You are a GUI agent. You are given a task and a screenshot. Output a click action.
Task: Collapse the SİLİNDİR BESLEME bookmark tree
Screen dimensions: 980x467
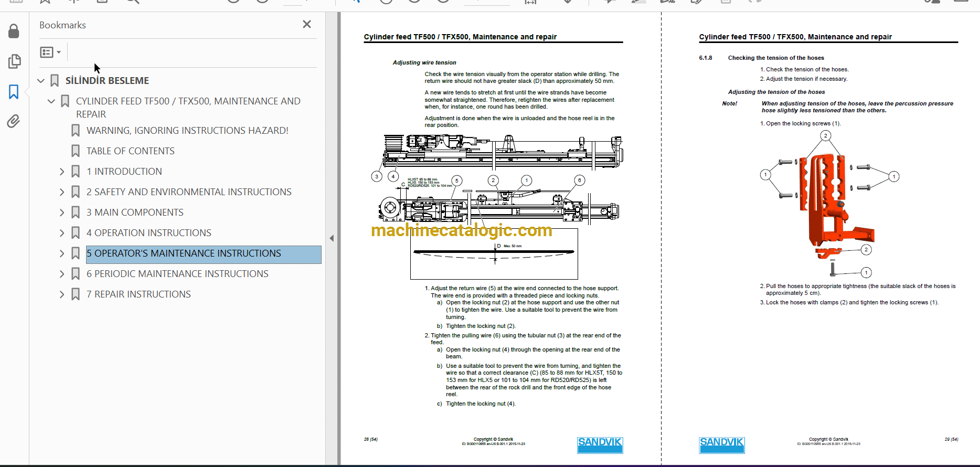[41, 81]
